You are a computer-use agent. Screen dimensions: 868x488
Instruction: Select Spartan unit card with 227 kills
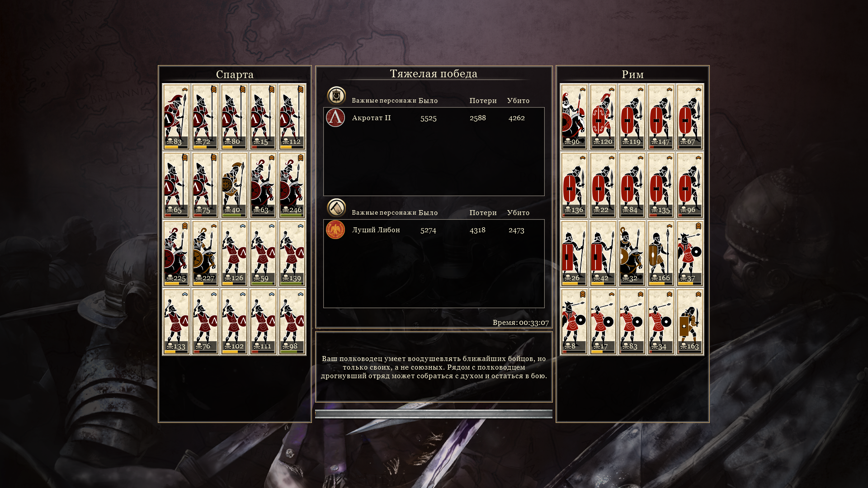point(205,253)
